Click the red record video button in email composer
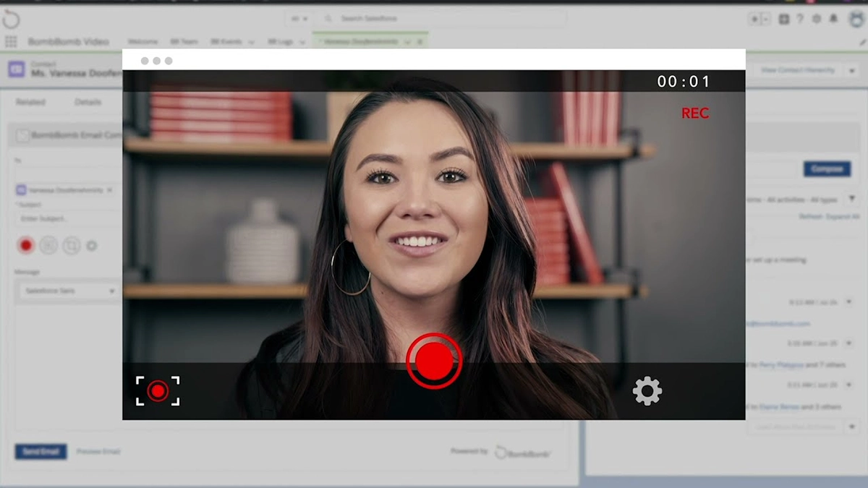 [x=26, y=246]
